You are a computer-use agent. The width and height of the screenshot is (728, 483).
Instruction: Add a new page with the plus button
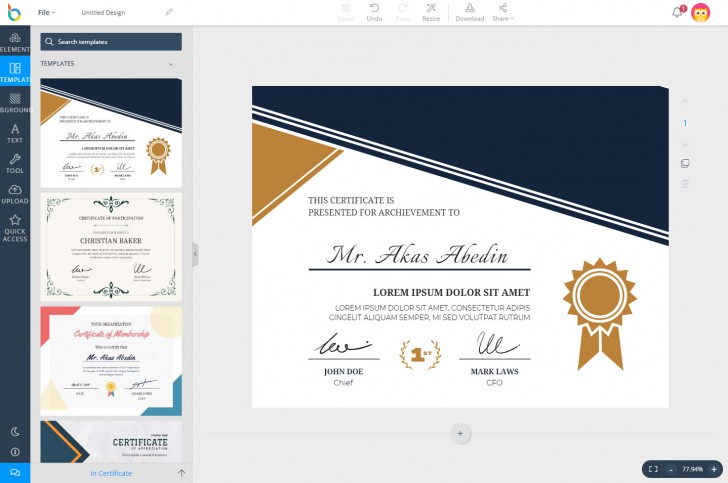click(x=460, y=433)
